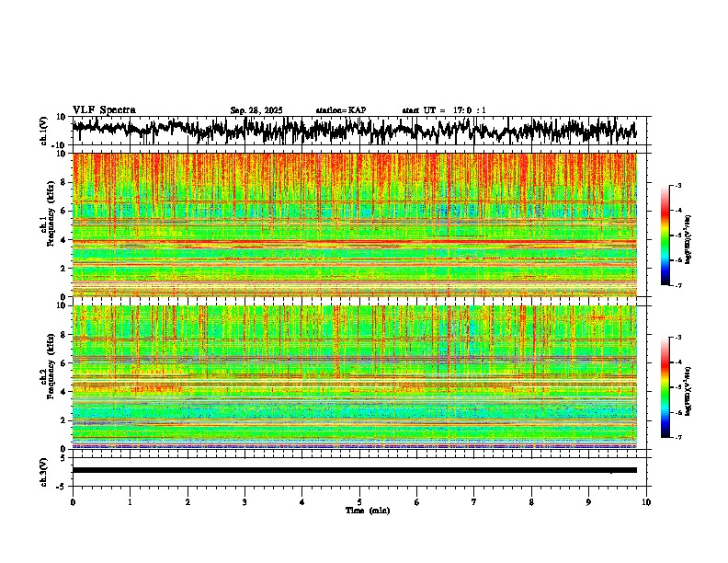The height and width of the screenshot is (563, 728).
Task: Click time axis tick label "9"
Action: click(588, 502)
